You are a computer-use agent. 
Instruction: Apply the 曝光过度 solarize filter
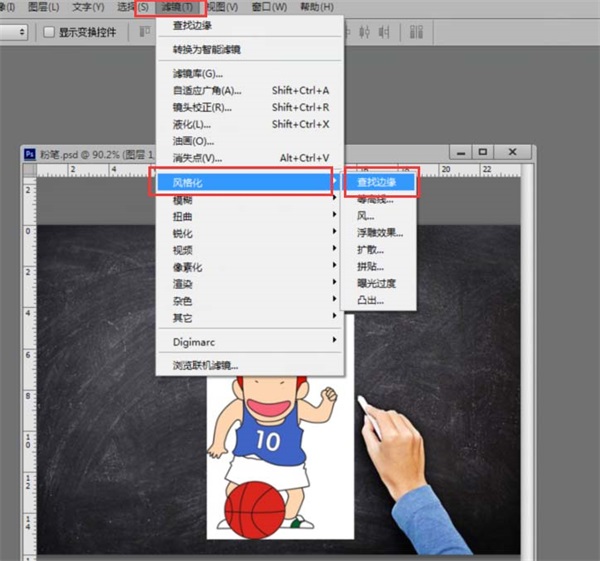point(378,284)
